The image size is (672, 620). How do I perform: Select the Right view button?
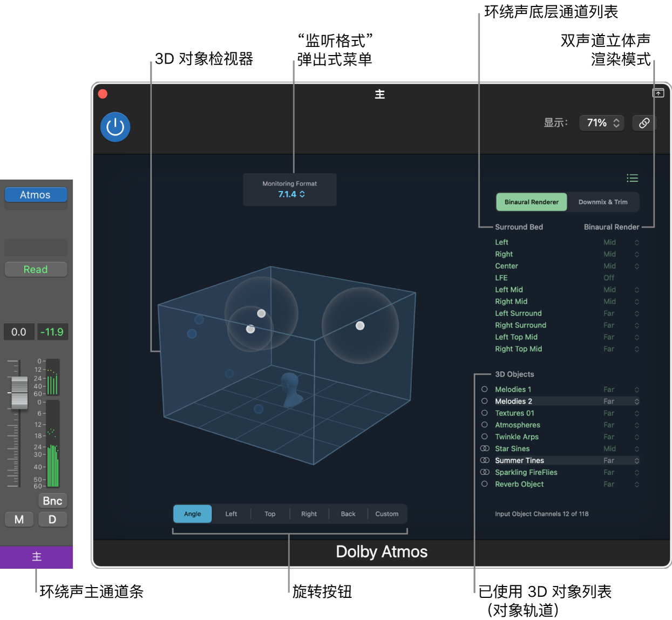(309, 514)
